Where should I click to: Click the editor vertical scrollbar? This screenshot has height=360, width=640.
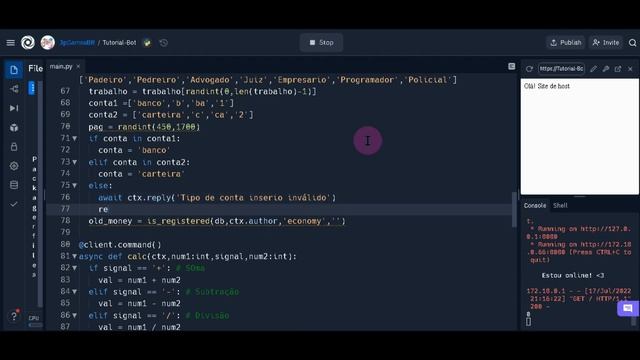click(x=513, y=209)
